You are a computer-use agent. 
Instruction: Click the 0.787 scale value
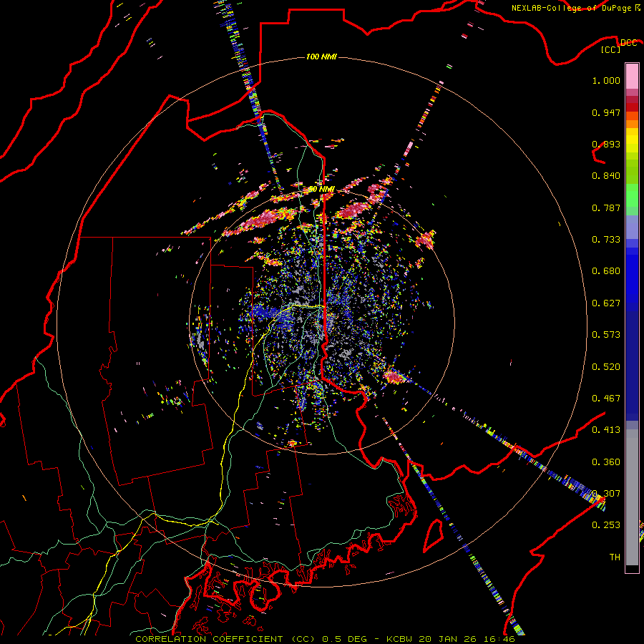(606, 208)
